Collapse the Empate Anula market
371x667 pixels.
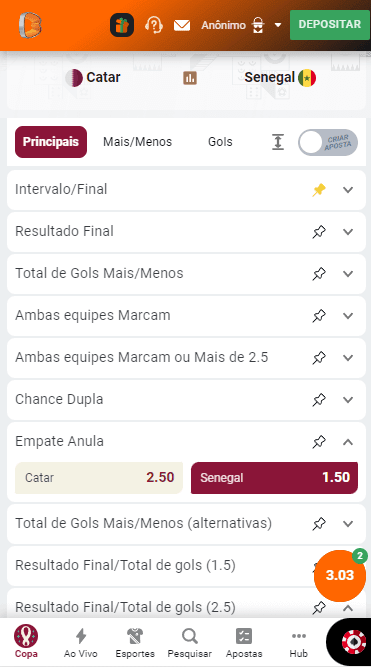pos(348,442)
